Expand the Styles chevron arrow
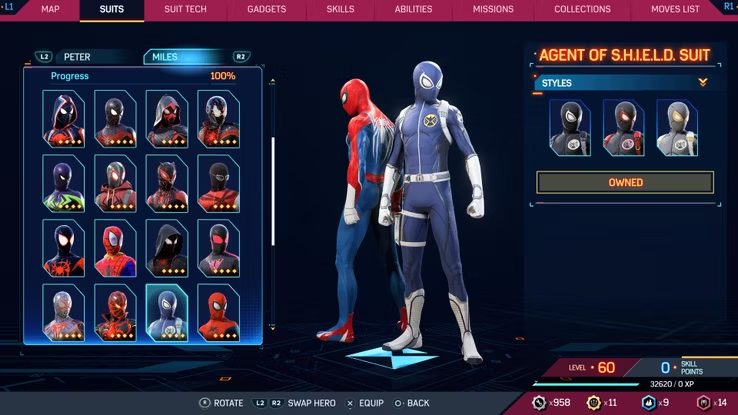Viewport: 738px width, 415px height. tap(703, 83)
